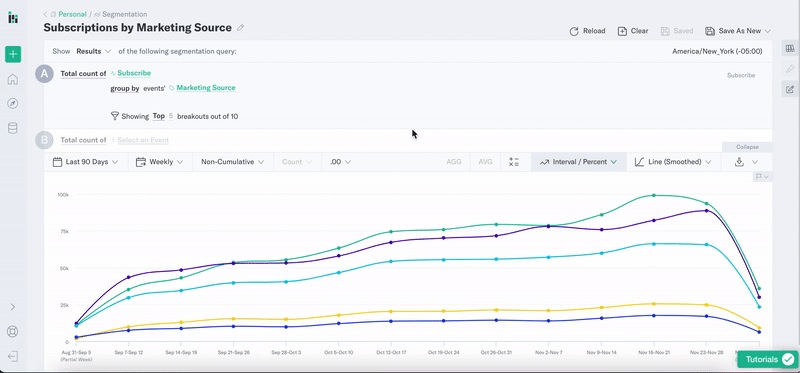Open the formula calculator icon in chart toolbar

click(514, 162)
